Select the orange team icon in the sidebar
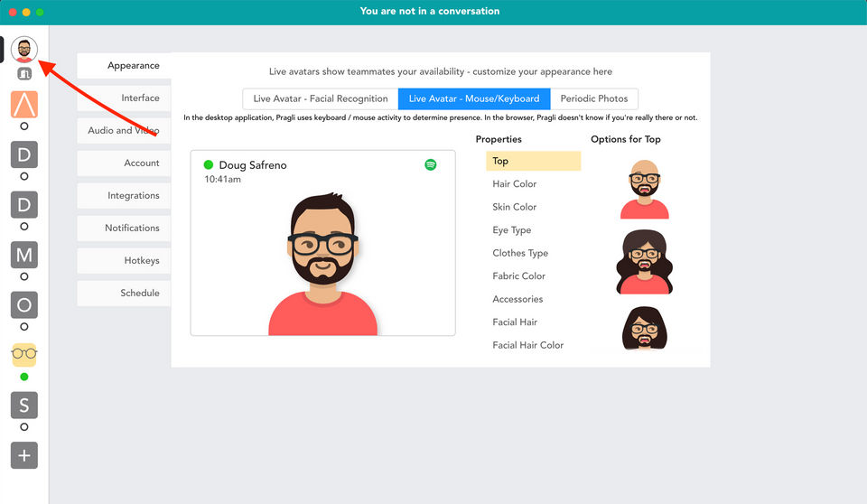This screenshot has width=867, height=504. [x=24, y=105]
